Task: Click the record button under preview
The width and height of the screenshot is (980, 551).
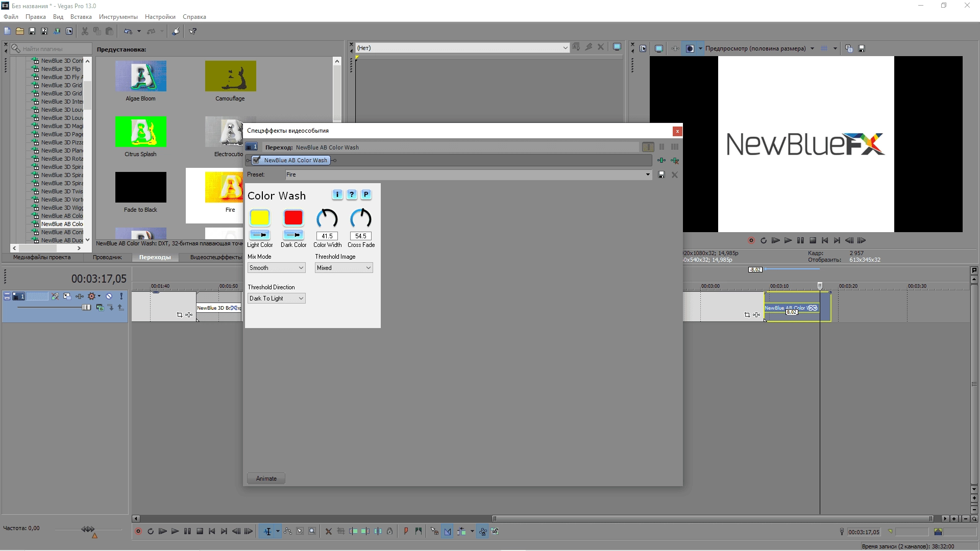Action: click(x=751, y=240)
